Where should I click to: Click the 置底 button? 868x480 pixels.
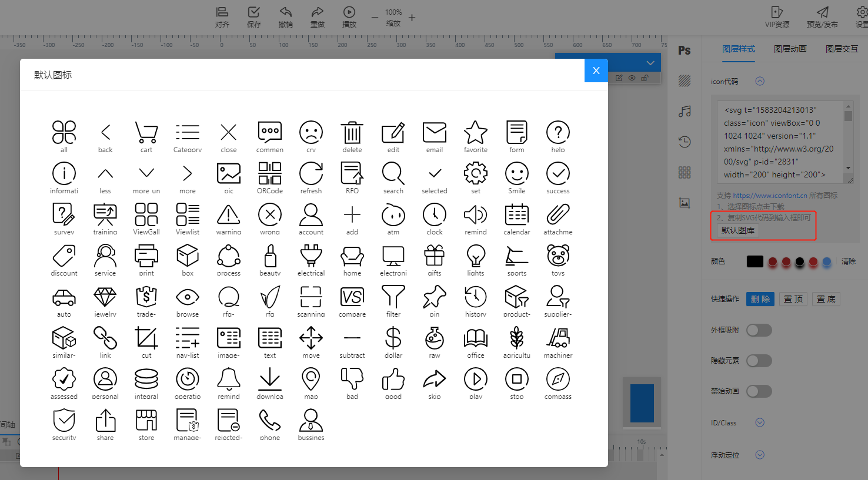click(x=826, y=299)
